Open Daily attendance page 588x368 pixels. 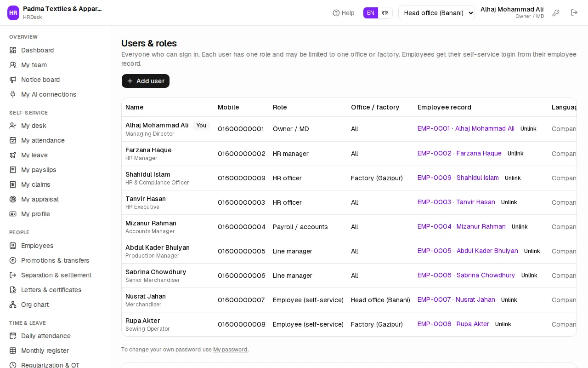55,336
